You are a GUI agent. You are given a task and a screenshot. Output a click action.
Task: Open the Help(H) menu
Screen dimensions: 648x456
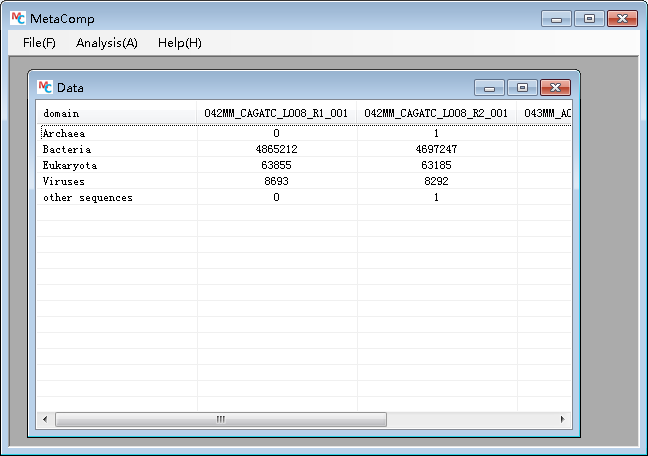click(179, 43)
